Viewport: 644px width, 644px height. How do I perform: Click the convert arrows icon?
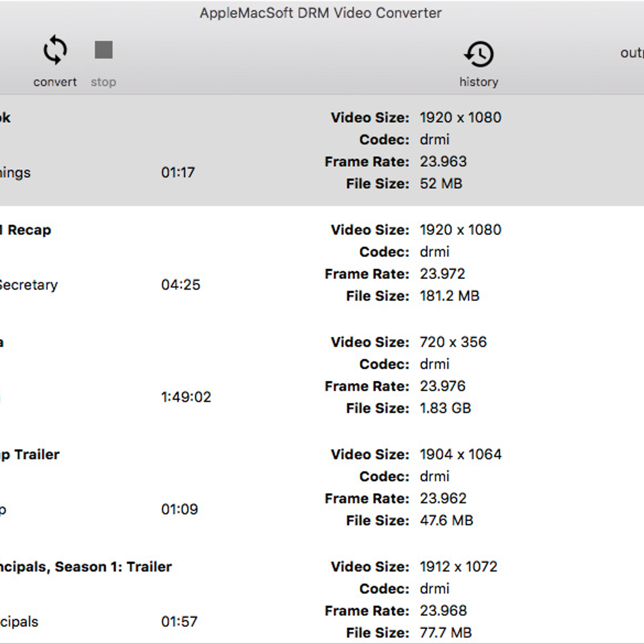click(x=55, y=50)
